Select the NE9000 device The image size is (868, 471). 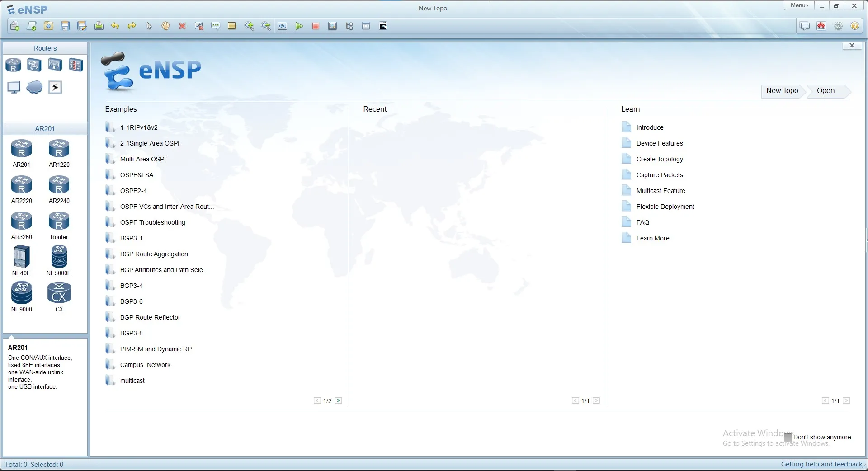21,297
